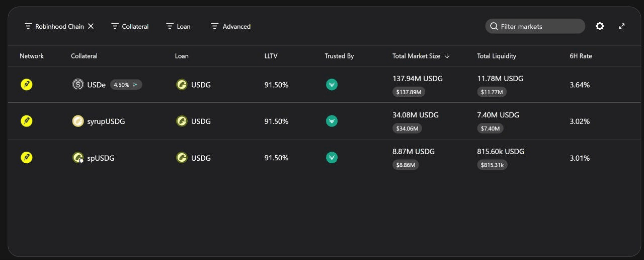
Task: Click the Trusted By badge in USDe row
Action: click(x=332, y=85)
